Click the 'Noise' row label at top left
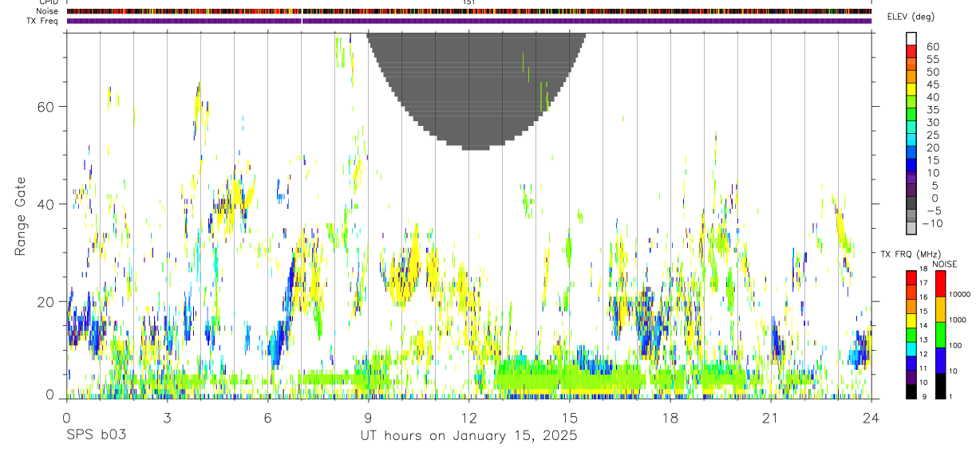Viewport: 980px width, 452px height. [49, 12]
